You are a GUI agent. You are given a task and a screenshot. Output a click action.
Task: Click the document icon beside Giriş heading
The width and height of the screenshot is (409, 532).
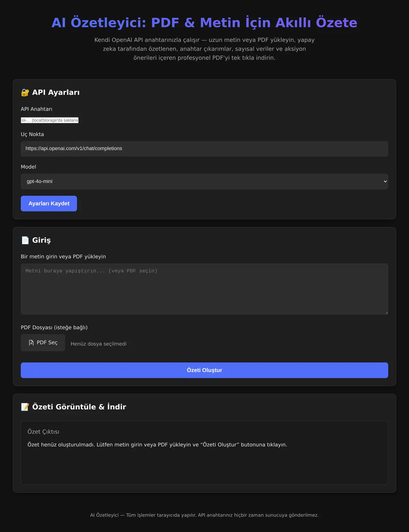(x=25, y=240)
